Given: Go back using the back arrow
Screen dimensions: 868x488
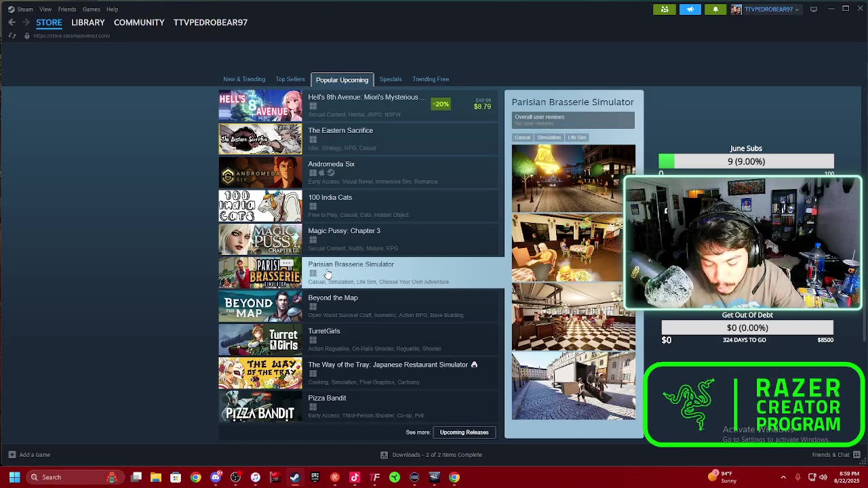Looking at the screenshot, I should point(12,22).
